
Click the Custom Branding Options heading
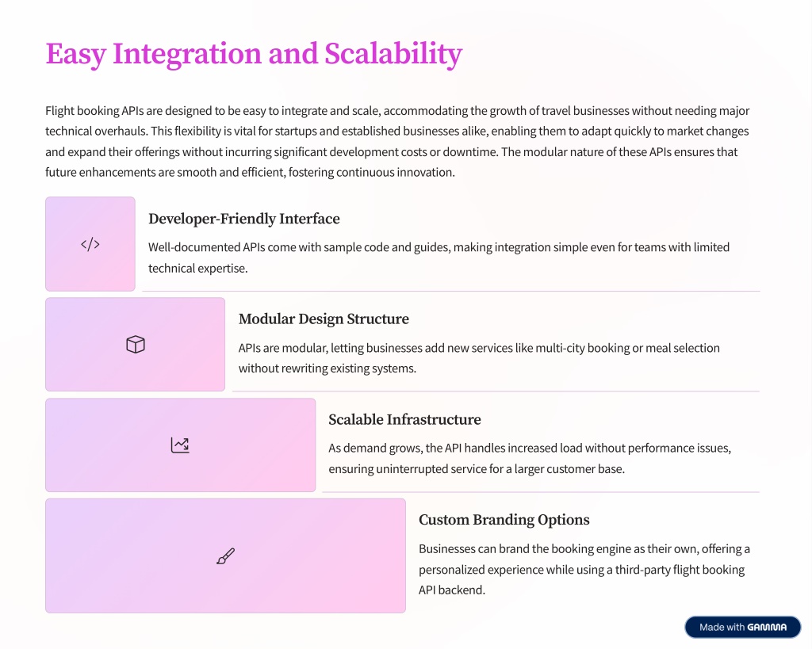(x=504, y=520)
